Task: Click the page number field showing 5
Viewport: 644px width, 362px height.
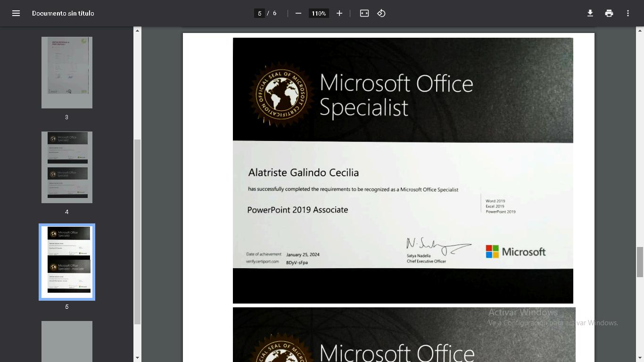Action: click(x=259, y=13)
